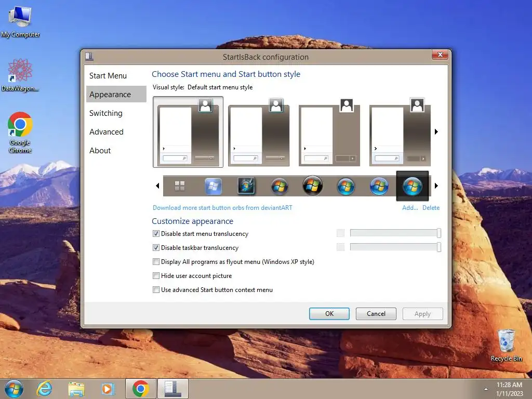Choose the large black glossy Windows orb
The height and width of the screenshot is (399, 532).
312,185
